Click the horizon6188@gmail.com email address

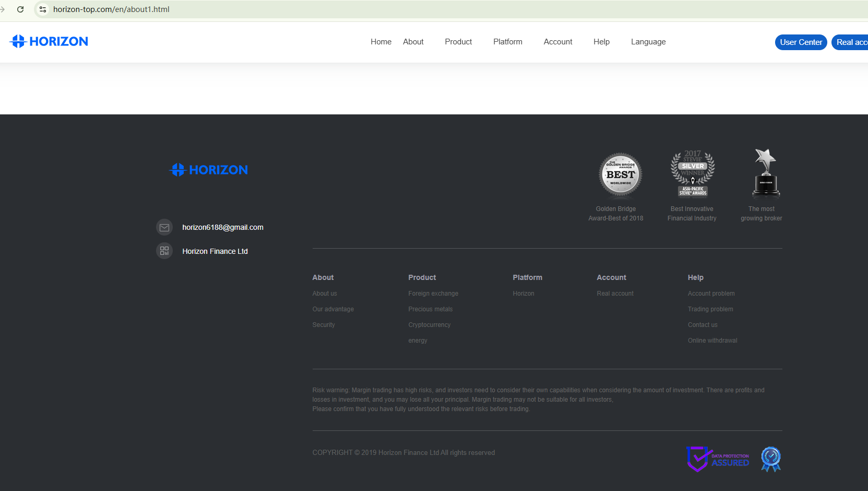223,227
